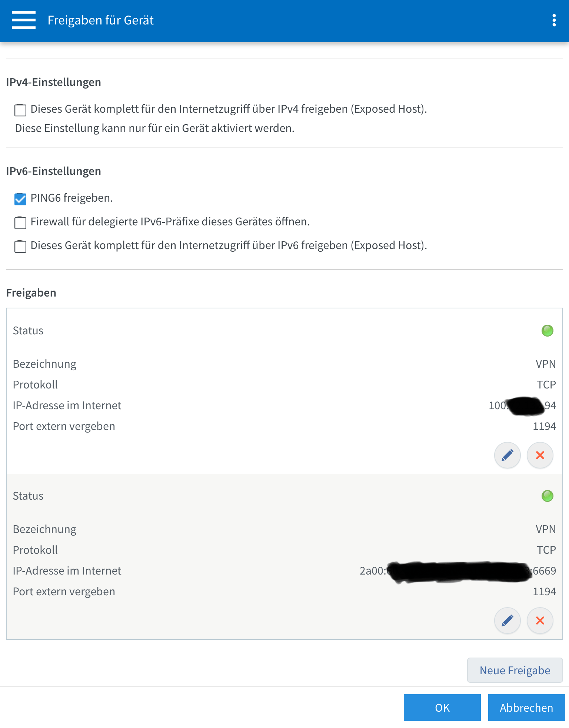
Task: Click the green status indicator of second share
Action: coord(547,496)
